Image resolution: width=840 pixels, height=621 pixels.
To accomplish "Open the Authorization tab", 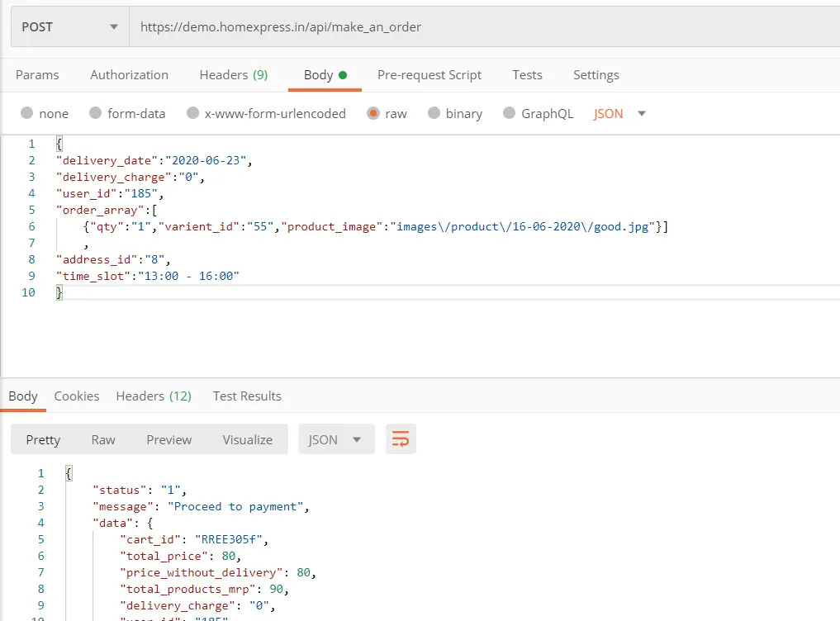I will click(x=129, y=75).
